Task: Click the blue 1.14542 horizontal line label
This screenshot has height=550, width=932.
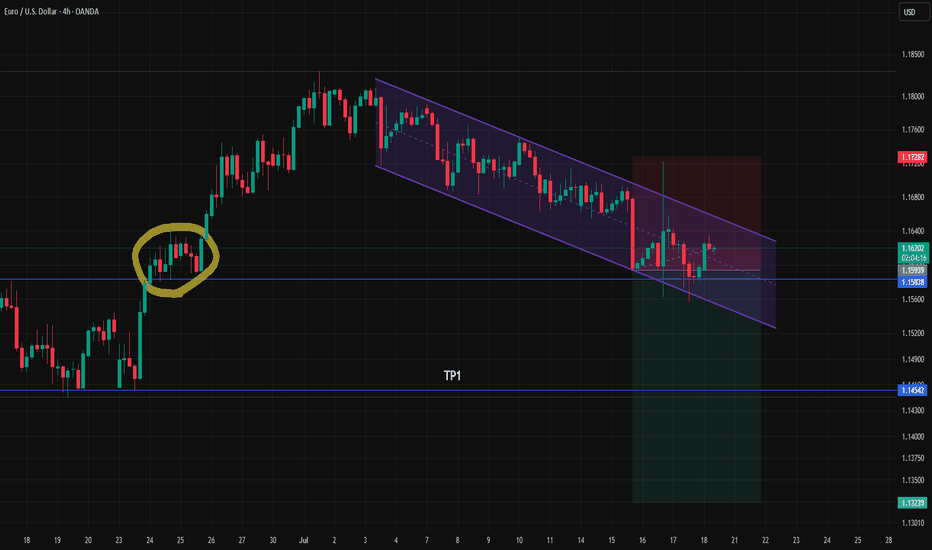Action: [912, 391]
